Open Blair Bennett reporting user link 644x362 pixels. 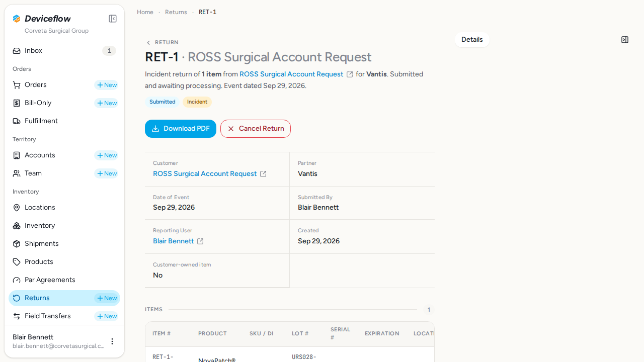coord(174,241)
